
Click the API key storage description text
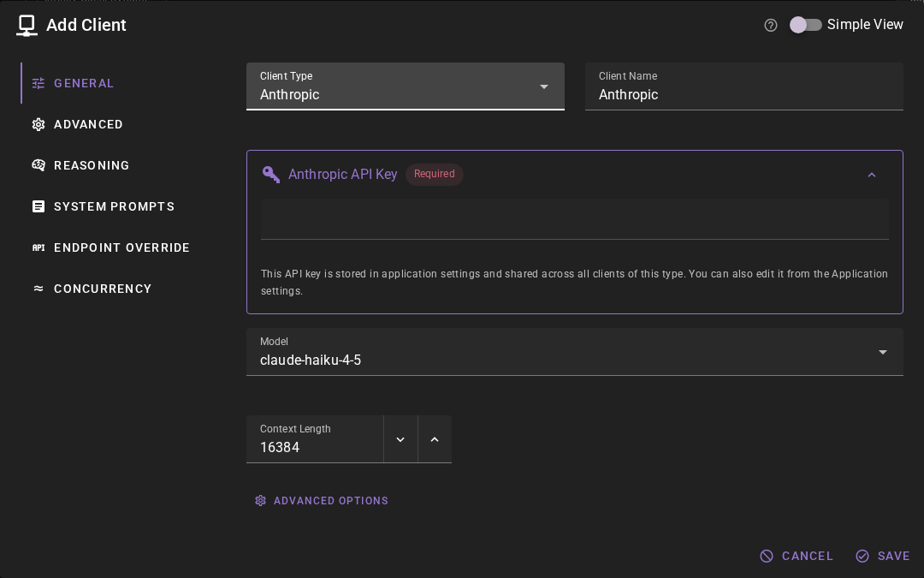click(575, 283)
